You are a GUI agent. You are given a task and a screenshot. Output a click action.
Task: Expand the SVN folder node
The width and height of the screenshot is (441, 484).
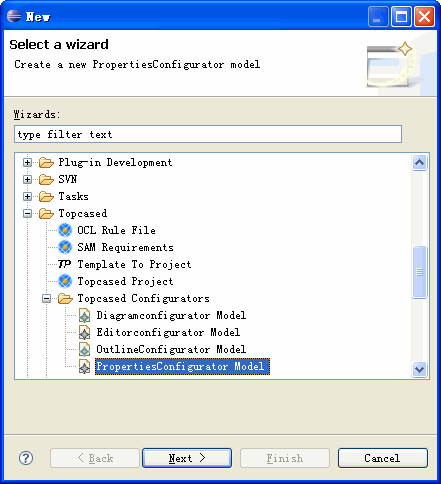(28, 179)
